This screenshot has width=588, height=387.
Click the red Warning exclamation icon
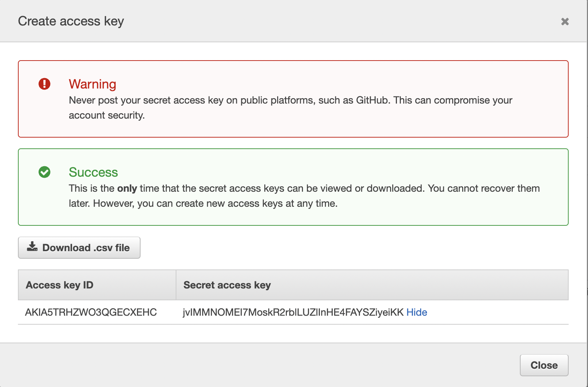pyautogui.click(x=44, y=84)
